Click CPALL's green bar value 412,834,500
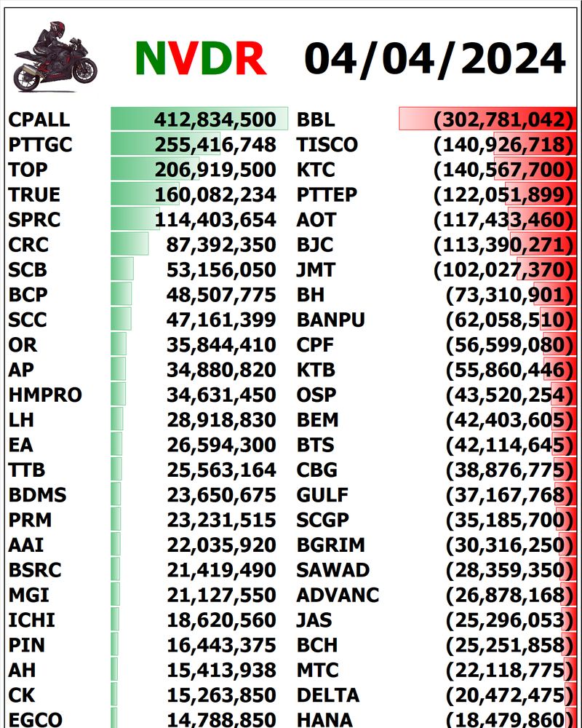582x728 pixels. pyautogui.click(x=215, y=119)
